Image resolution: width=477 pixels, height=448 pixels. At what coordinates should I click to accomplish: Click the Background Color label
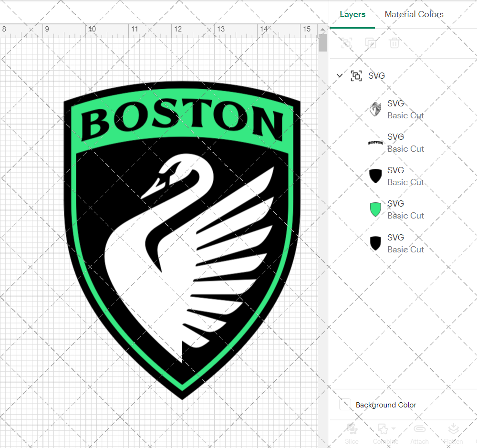[386, 405]
